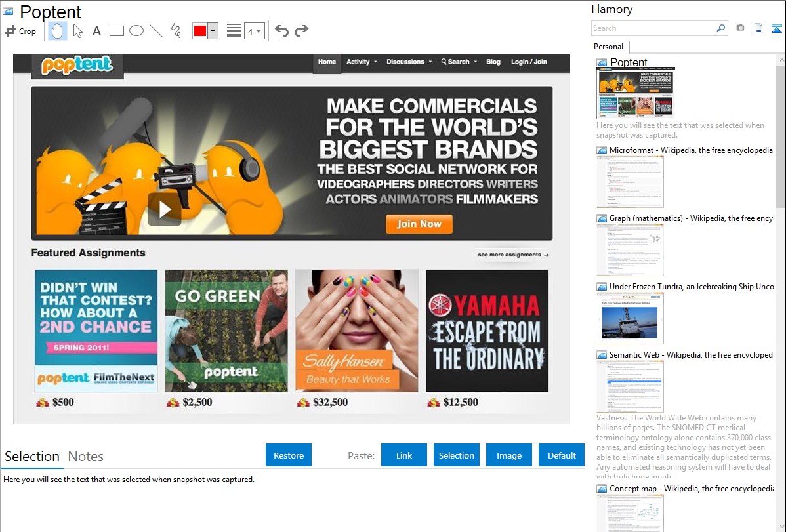Switch to the Notes tab

86,457
